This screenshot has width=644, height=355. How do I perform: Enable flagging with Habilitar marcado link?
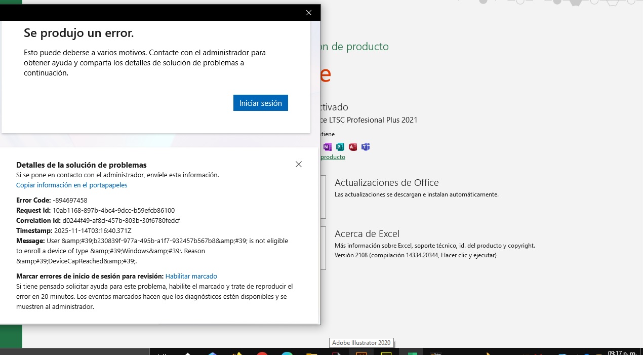pyautogui.click(x=191, y=277)
